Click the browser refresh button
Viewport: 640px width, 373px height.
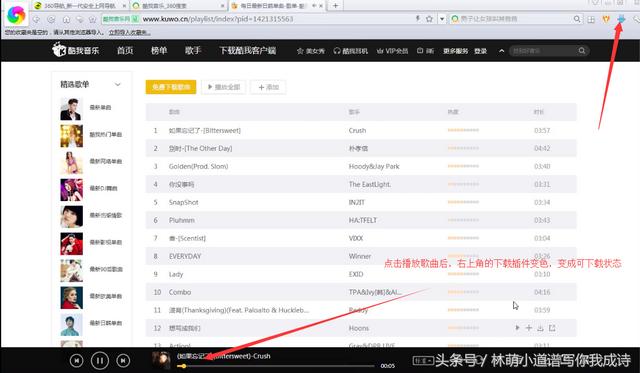tap(51, 19)
